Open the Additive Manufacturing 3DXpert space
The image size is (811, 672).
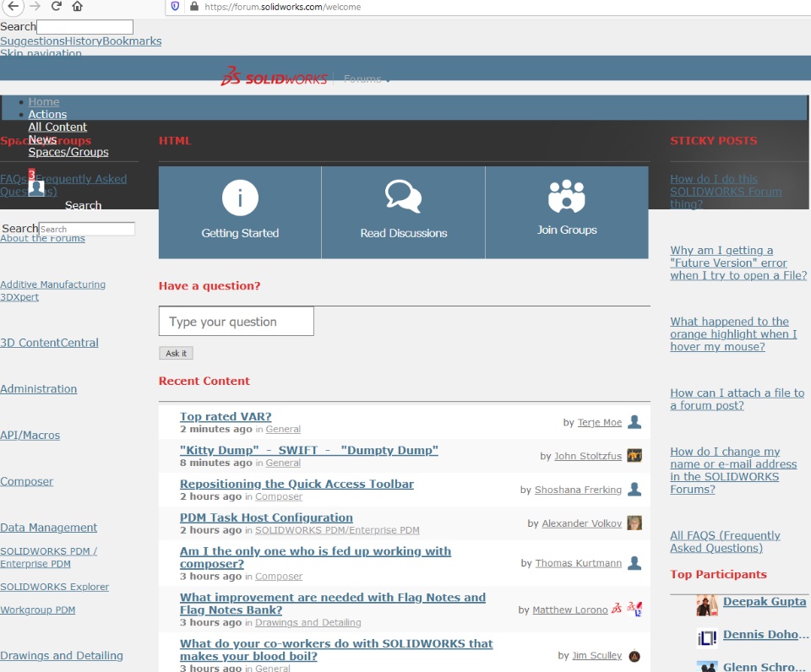tap(52, 290)
